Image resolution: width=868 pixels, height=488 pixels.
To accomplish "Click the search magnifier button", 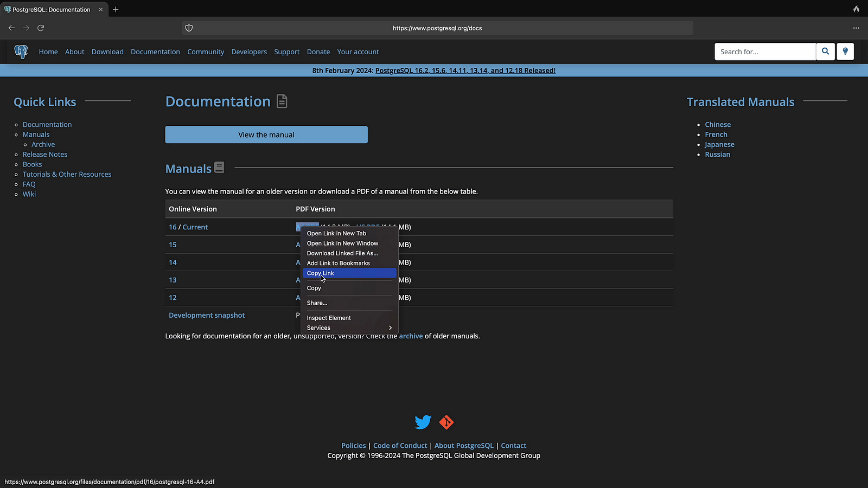I will tap(825, 52).
